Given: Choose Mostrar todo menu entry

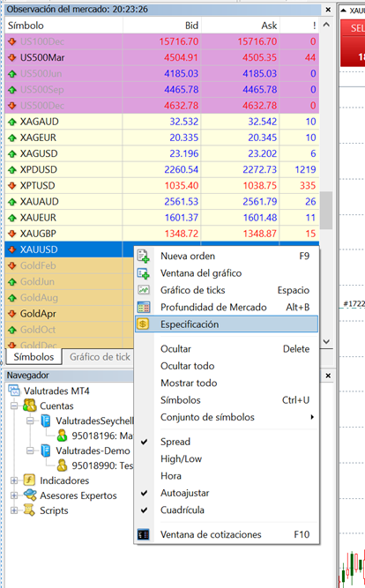Looking at the screenshot, I should point(227,383).
